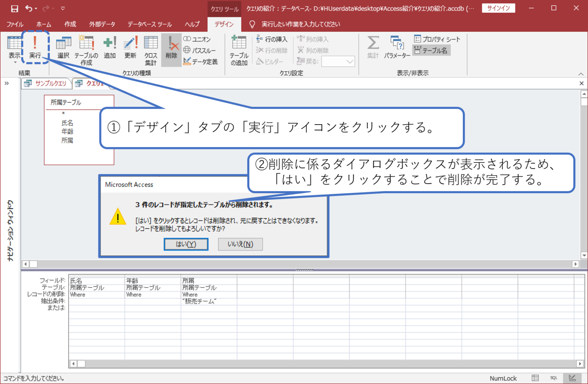
Task: Click the 年齢 field cell in grid
Action: pos(153,281)
